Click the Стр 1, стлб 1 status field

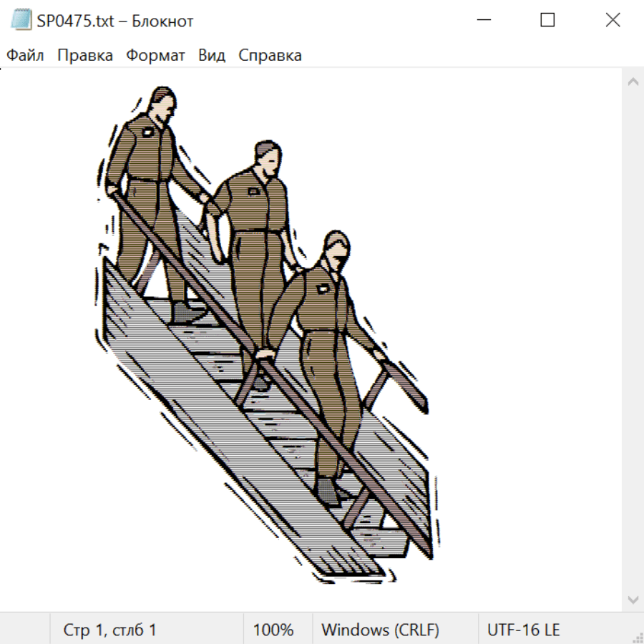point(109,630)
